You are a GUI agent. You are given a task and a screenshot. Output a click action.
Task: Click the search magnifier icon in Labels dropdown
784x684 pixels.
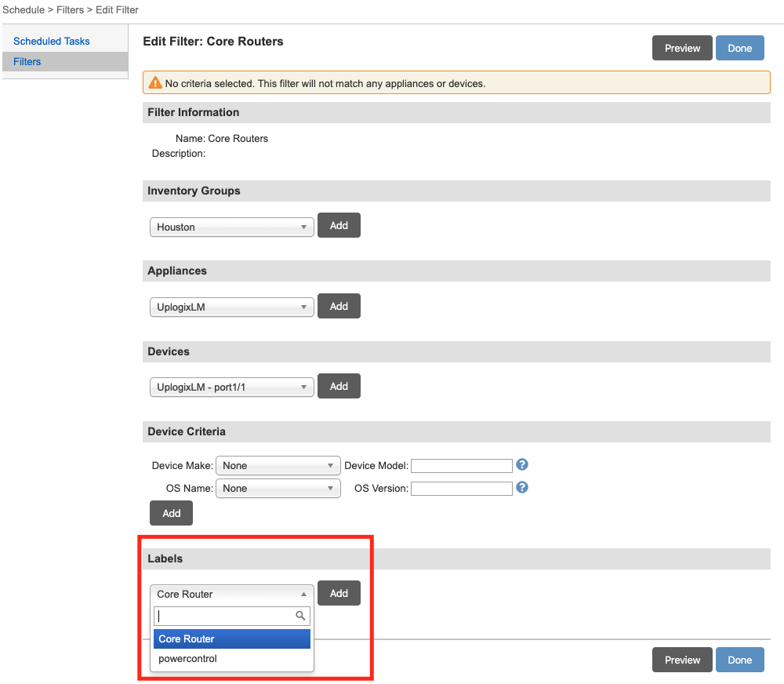(300, 616)
